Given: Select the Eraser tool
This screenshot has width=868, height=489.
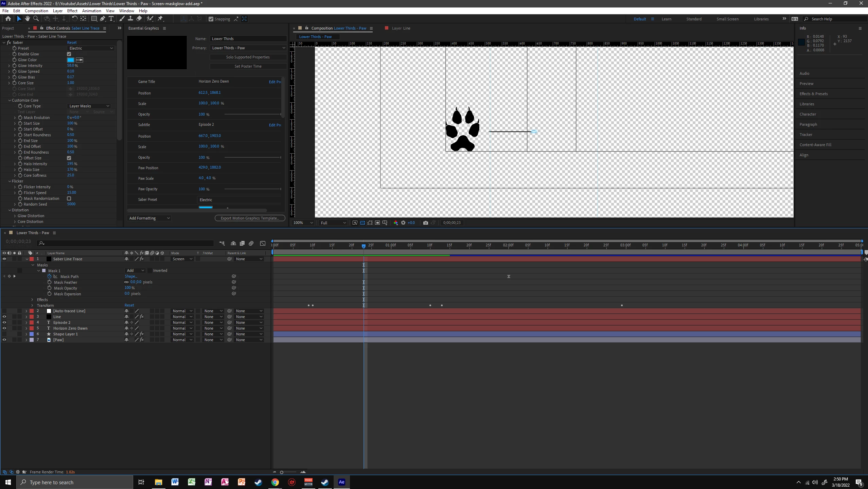Looking at the screenshot, I should pyautogui.click(x=139, y=19).
